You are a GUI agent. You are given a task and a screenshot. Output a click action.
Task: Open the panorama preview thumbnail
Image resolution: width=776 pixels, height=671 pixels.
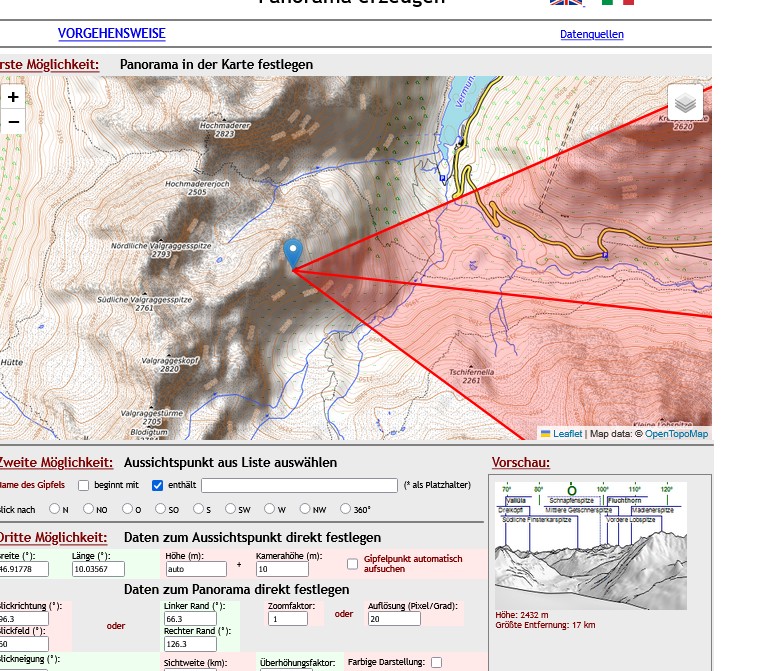pos(591,546)
